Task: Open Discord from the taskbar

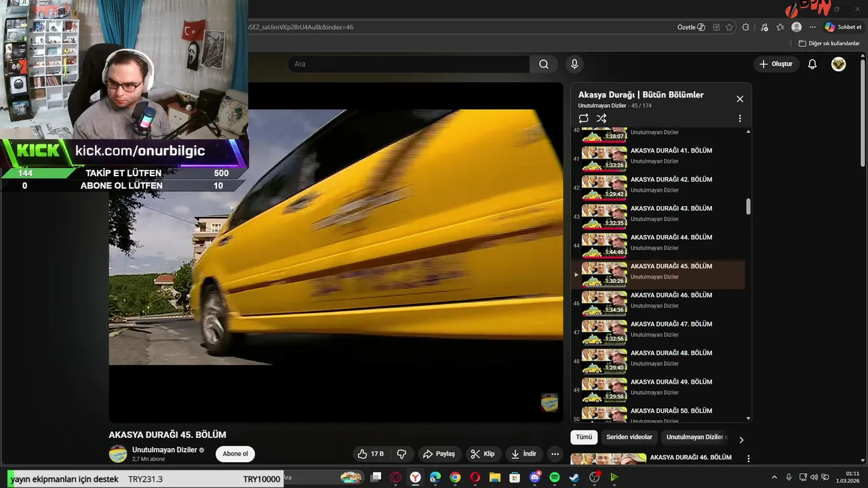Action: click(x=535, y=478)
